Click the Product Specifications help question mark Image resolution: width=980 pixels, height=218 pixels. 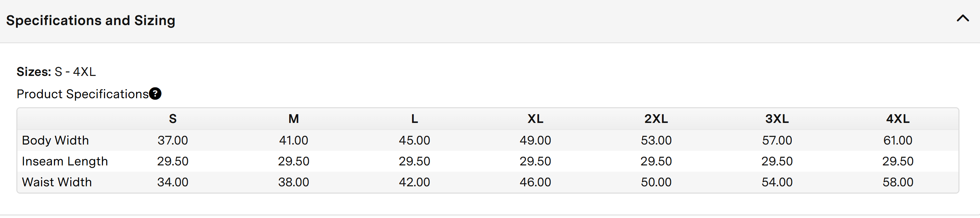(x=155, y=94)
